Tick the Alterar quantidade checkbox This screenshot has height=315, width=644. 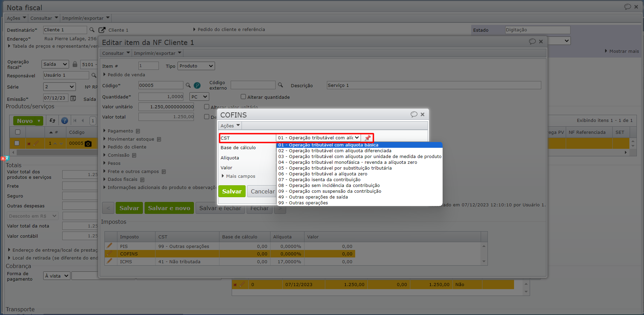[243, 97]
